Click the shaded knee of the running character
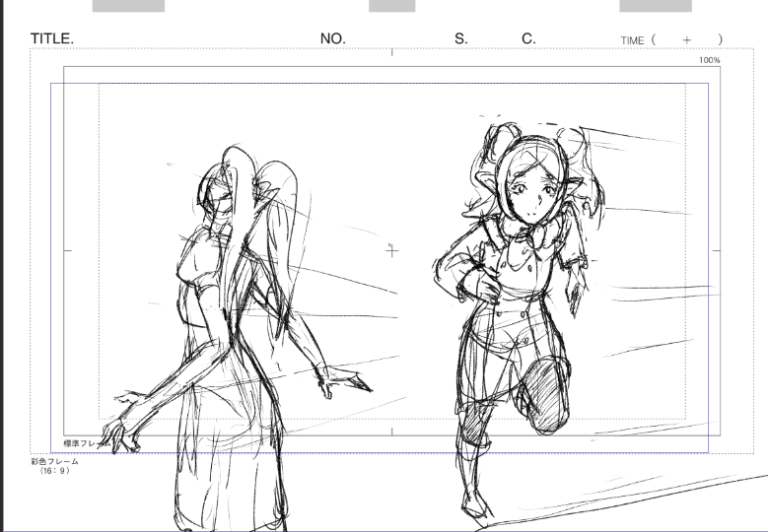Screen dimensions: 768x532 pyautogui.click(x=546, y=395)
